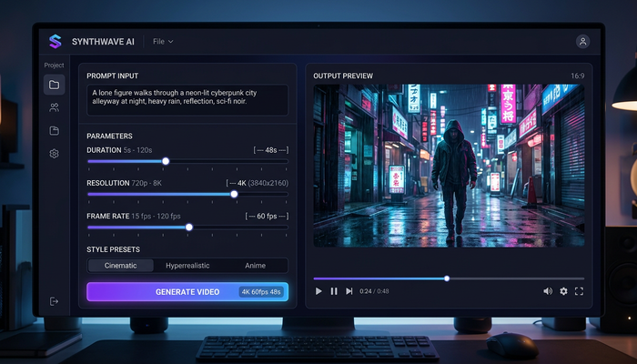Click the log out icon in sidebar
The width and height of the screenshot is (637, 364).
point(54,301)
